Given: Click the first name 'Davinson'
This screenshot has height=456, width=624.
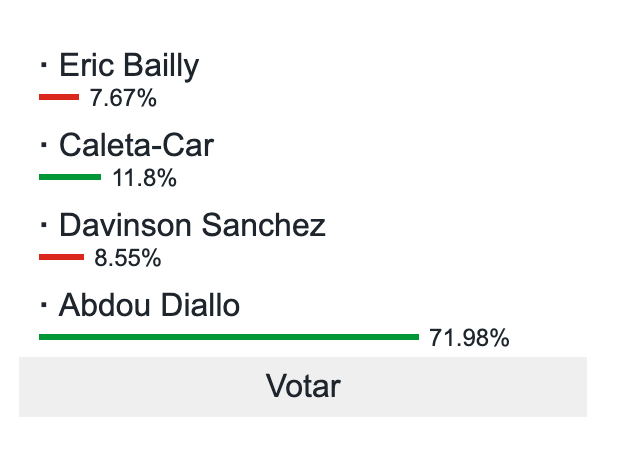Looking at the screenshot, I should click(x=125, y=226).
